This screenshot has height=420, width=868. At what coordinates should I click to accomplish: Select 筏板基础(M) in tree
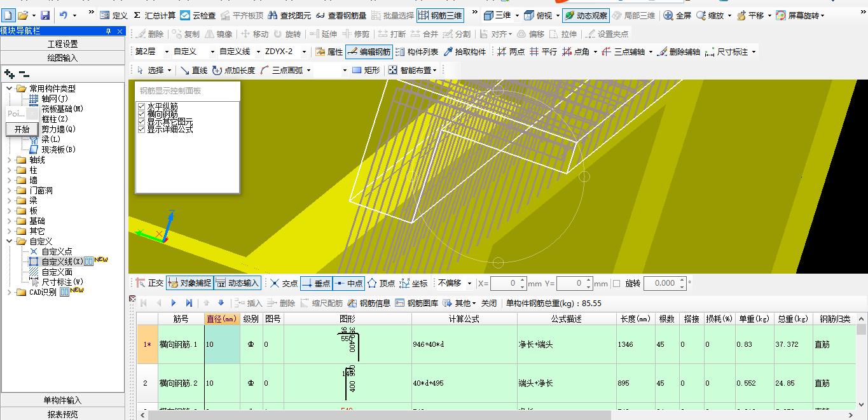point(62,109)
